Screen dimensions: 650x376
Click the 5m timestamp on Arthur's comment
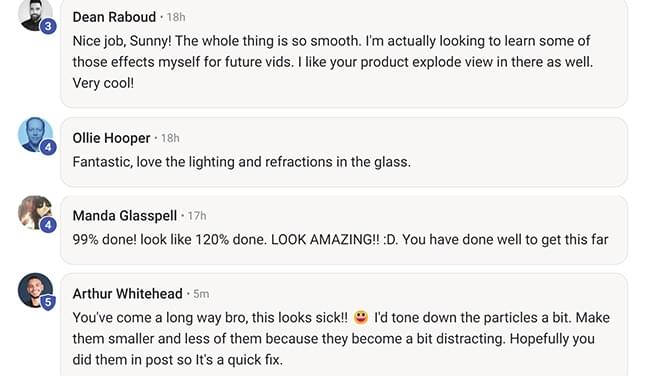click(201, 294)
